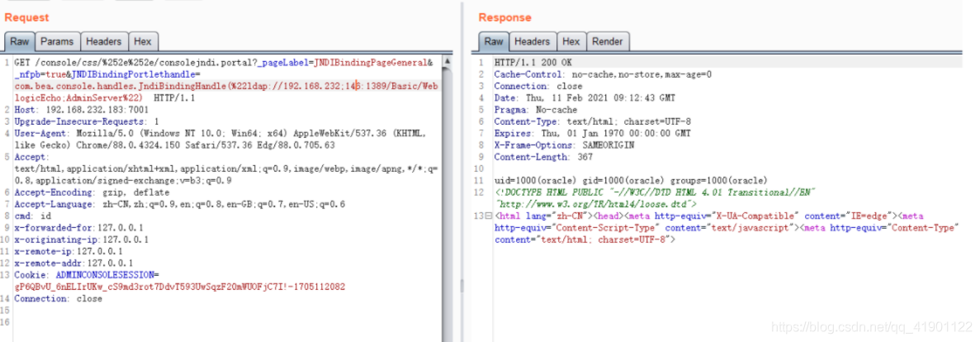Click the Content-Length: 367 line

(543, 157)
